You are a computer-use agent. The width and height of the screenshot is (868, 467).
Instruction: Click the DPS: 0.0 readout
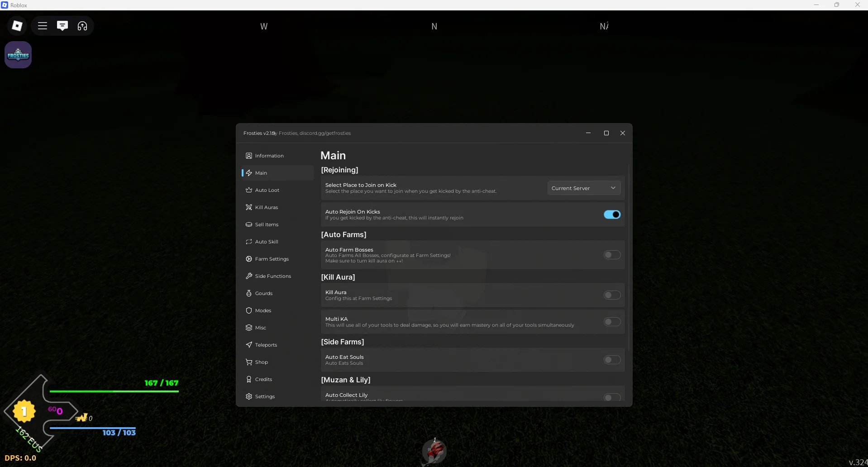coord(20,458)
